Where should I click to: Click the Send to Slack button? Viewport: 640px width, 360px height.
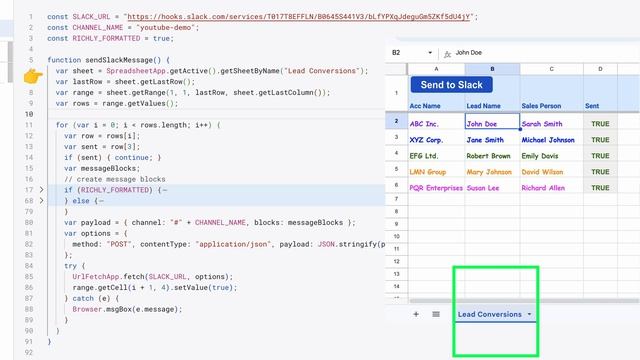(451, 84)
